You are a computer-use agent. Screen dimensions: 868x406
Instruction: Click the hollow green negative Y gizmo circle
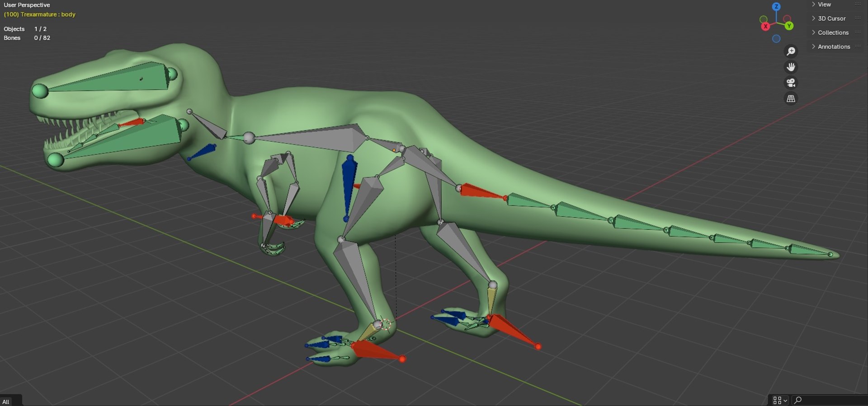(x=764, y=19)
